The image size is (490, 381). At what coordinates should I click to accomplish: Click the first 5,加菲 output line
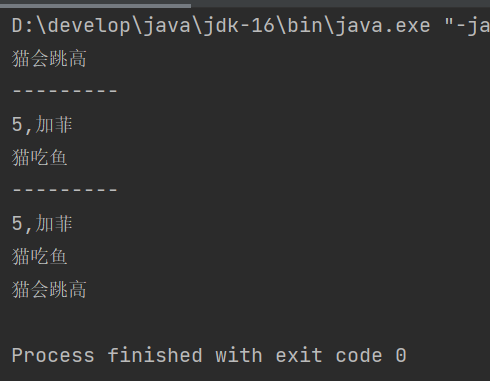(x=42, y=125)
